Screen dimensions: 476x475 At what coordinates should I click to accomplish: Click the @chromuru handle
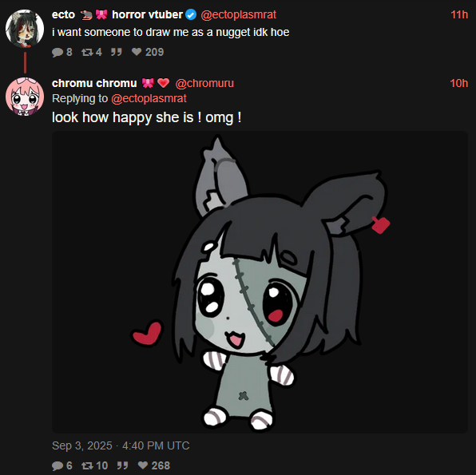click(204, 83)
